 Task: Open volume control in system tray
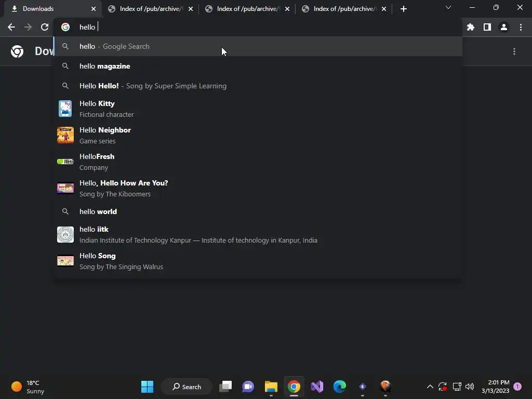(470, 387)
